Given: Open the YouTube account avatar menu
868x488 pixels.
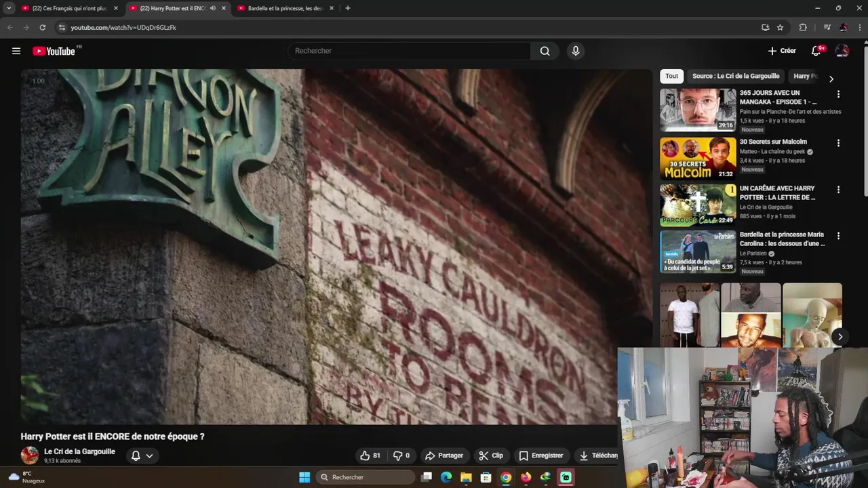Looking at the screenshot, I should tap(842, 51).
